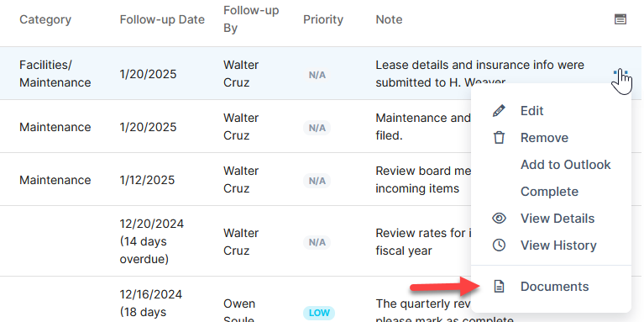Click the clock icon beside View History
Viewport: 644px width, 322px height.
point(499,245)
